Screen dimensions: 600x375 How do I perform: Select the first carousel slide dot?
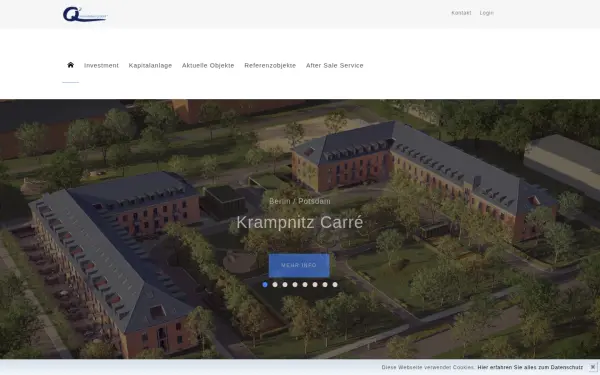(x=265, y=285)
